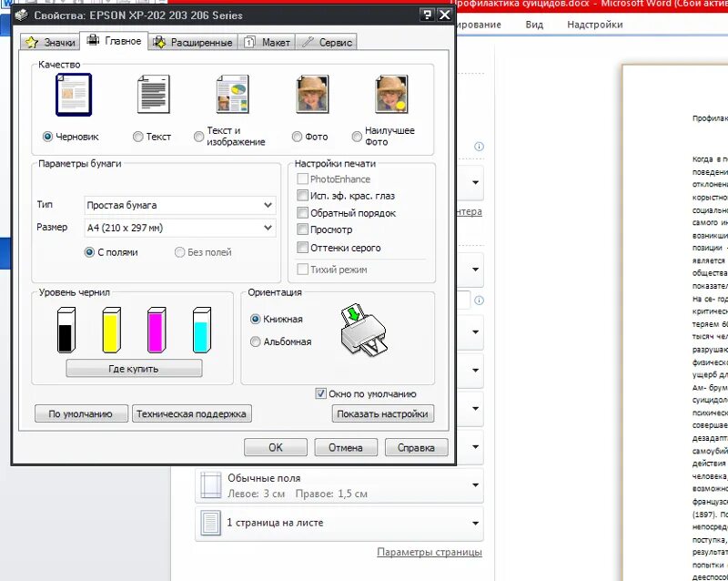Enable the Черновик radio button
Viewport: 728px width, 581px height.
47,137
